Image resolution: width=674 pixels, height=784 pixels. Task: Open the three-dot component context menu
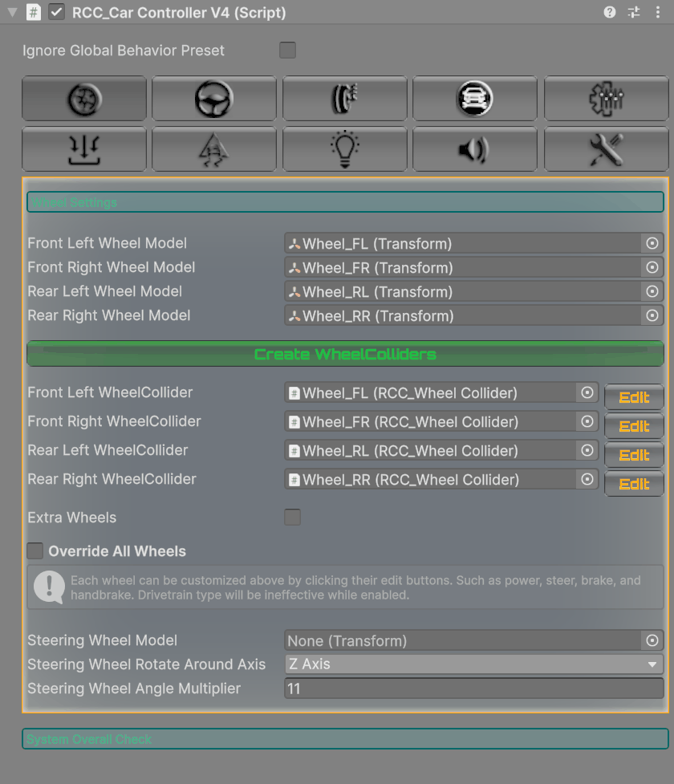coord(657,12)
